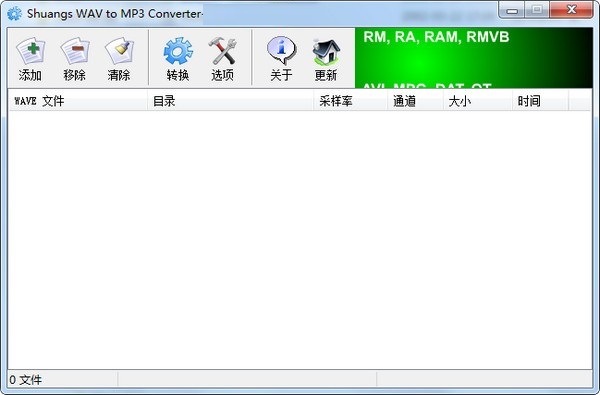This screenshot has height=395, width=600.
Task: Sort by the 时间 column header
Action: click(540, 101)
